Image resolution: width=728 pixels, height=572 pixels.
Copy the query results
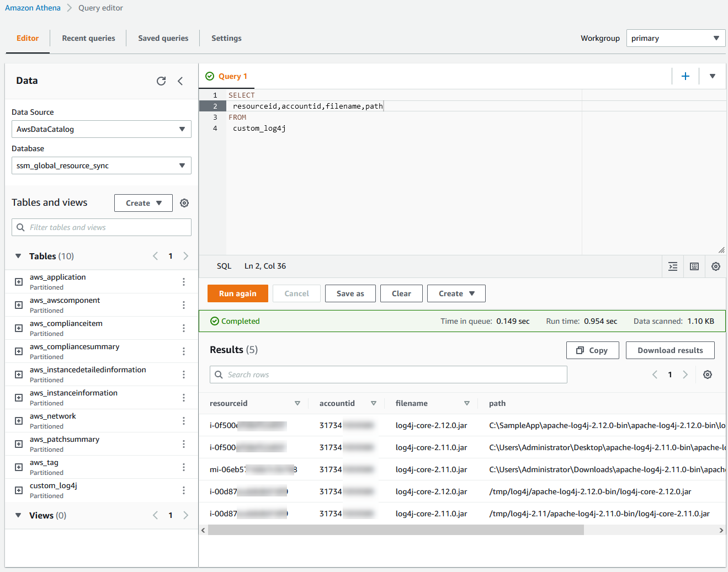[592, 350]
